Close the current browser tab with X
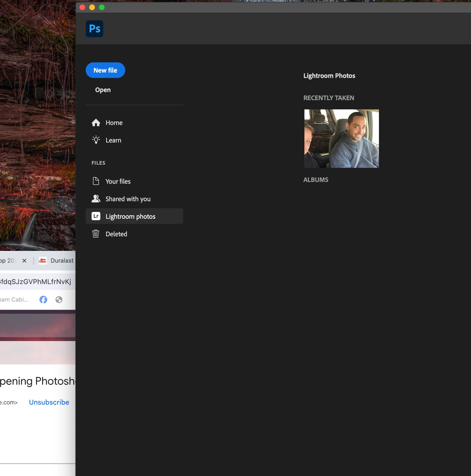This screenshot has height=476, width=471. coord(24,260)
